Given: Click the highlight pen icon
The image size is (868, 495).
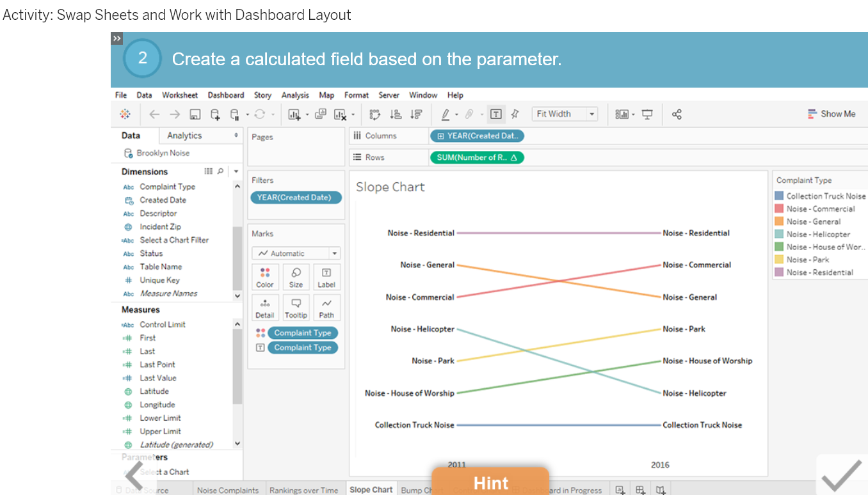Looking at the screenshot, I should point(446,114).
